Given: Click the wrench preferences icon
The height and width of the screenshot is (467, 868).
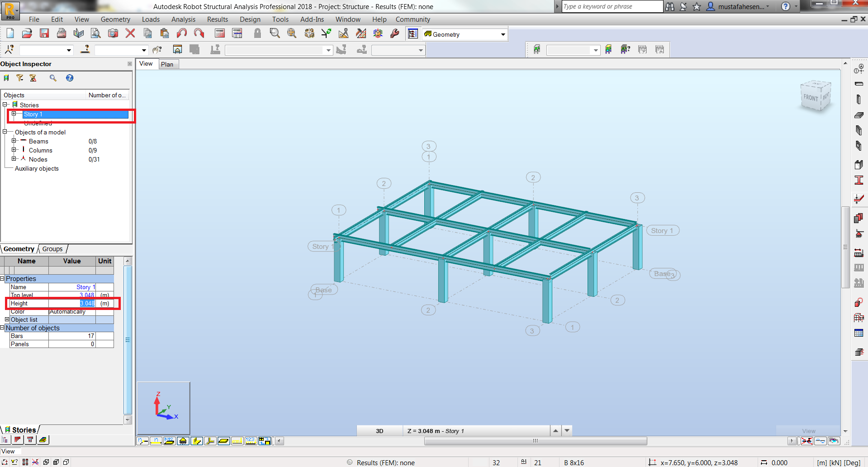Looking at the screenshot, I should pyautogui.click(x=395, y=33).
